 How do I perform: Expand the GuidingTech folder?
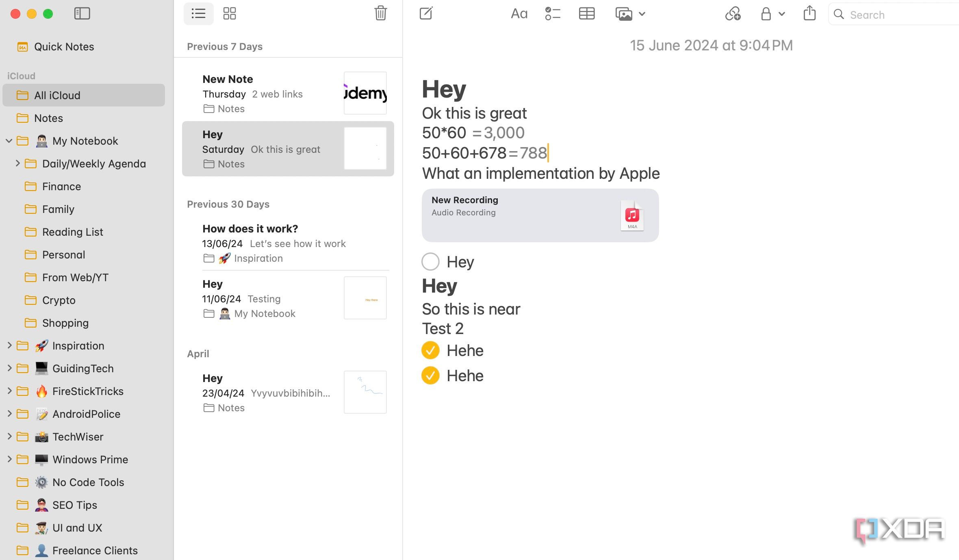point(9,368)
